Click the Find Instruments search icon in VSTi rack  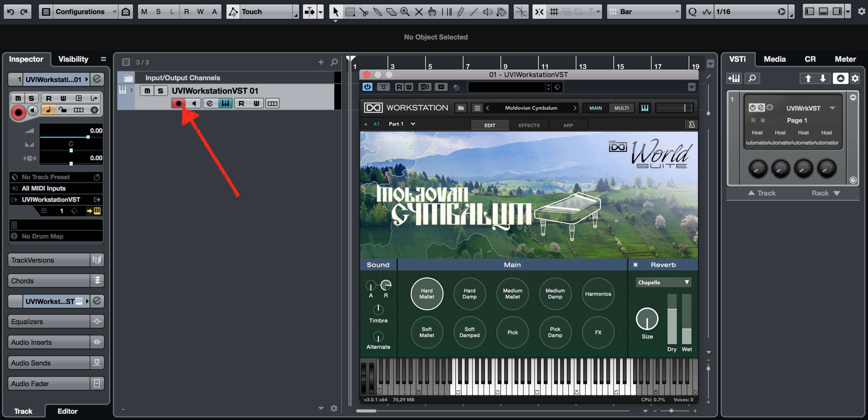pos(752,78)
